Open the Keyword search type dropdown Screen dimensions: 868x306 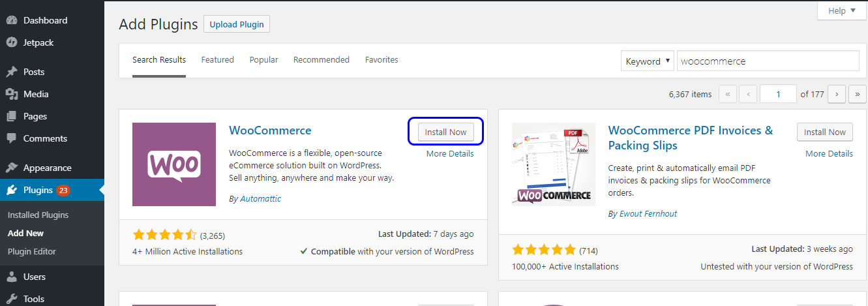coord(648,61)
